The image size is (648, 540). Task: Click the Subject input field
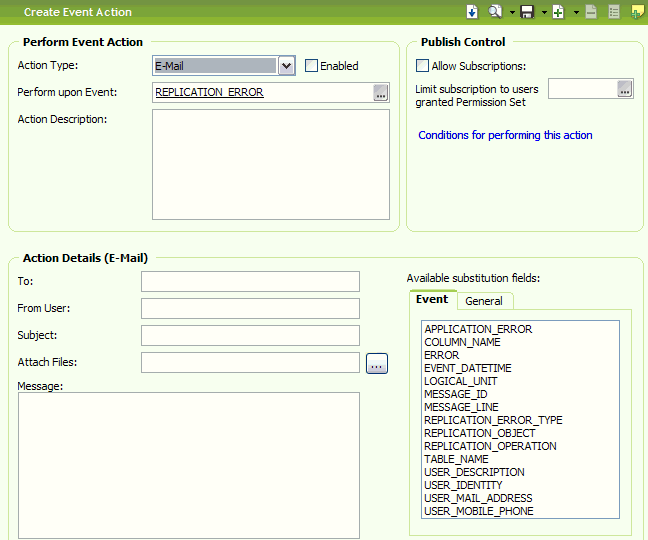250,335
